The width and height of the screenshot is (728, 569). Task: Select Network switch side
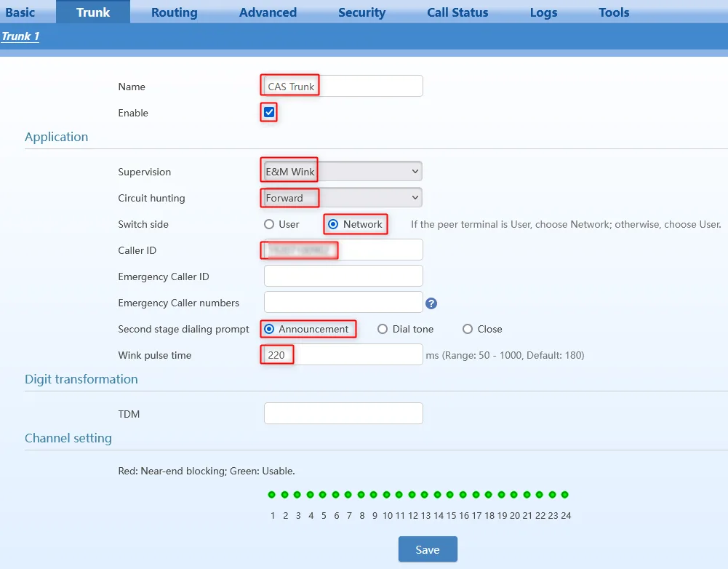[x=333, y=224]
